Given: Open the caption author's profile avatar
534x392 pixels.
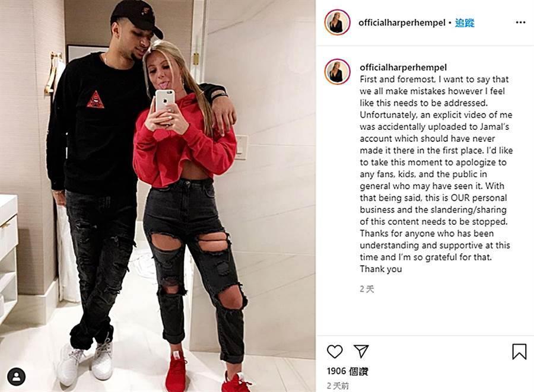Looking at the screenshot, I should click(337, 72).
